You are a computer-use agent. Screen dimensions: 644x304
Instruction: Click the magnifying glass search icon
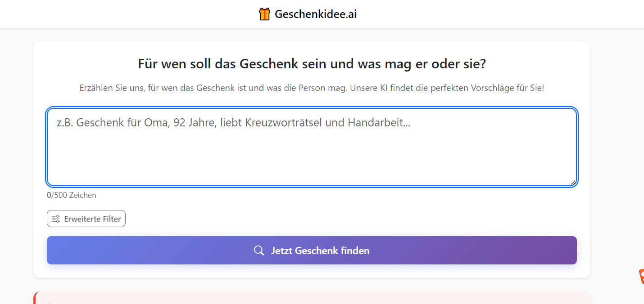click(259, 250)
